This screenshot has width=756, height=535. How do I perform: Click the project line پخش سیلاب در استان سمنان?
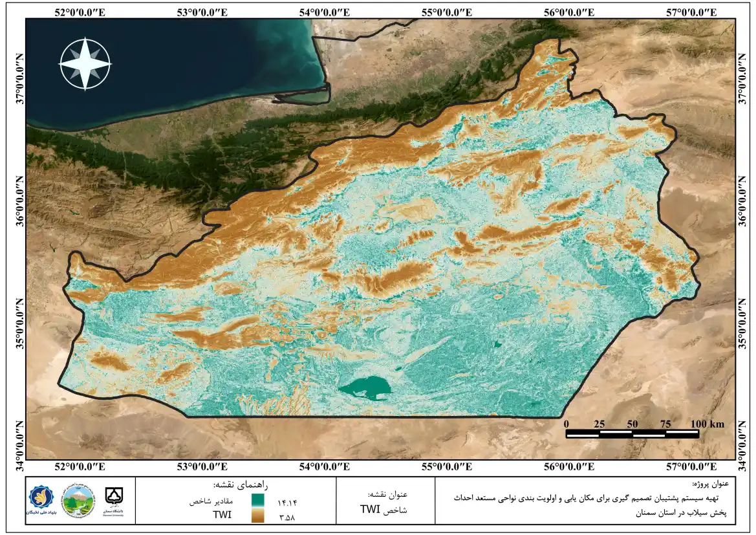point(681,513)
